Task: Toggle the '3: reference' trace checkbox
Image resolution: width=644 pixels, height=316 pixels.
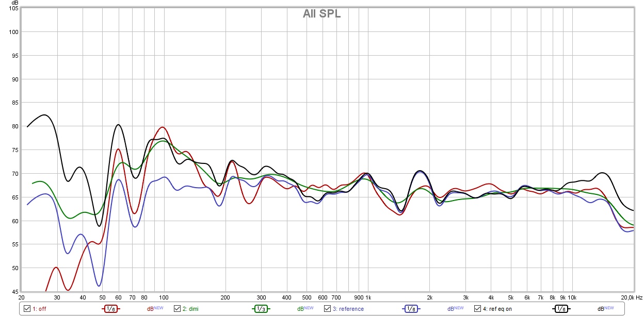Action: (x=327, y=309)
